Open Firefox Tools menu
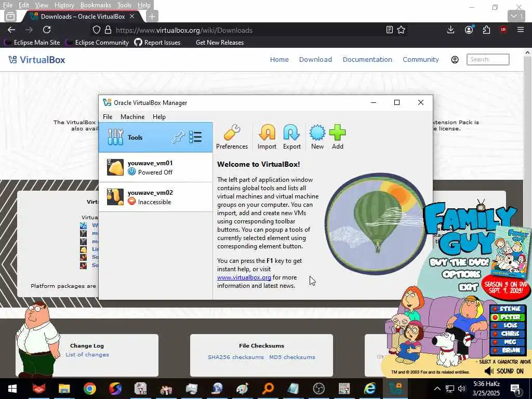Screen dimensions: 532x399 [x=124, y=5]
